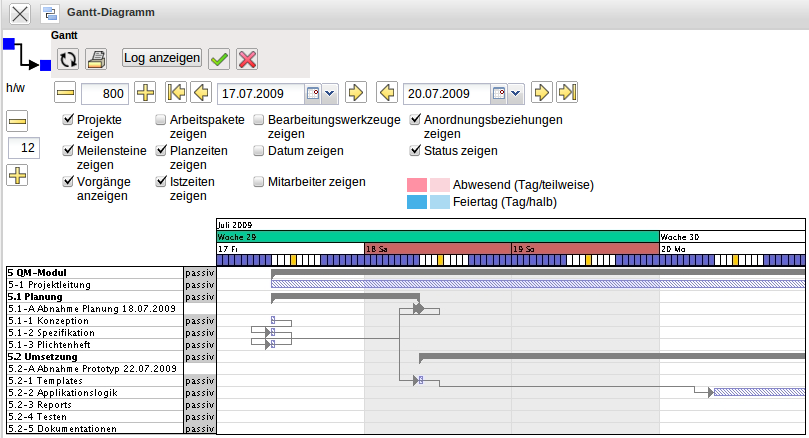Uncheck 'Projekte zeigen' checkbox

point(67,120)
